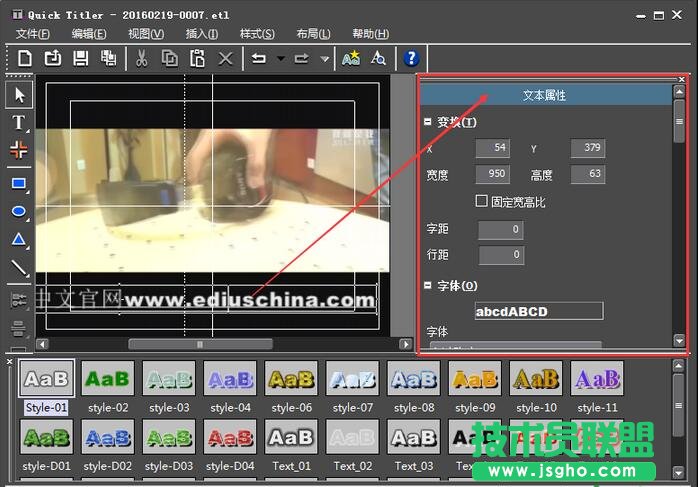Toggle the 固定宽高比 checkbox

(x=481, y=201)
